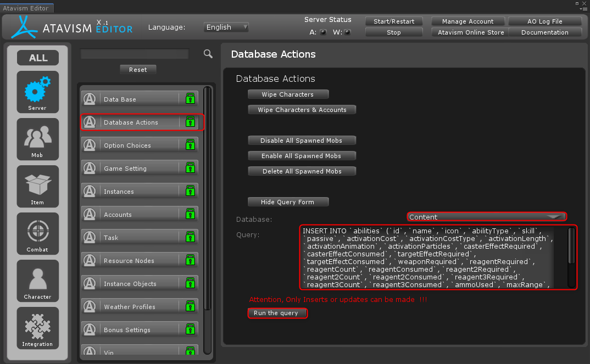Click the search magnifier icon
This screenshot has height=364, width=590.
click(x=208, y=53)
